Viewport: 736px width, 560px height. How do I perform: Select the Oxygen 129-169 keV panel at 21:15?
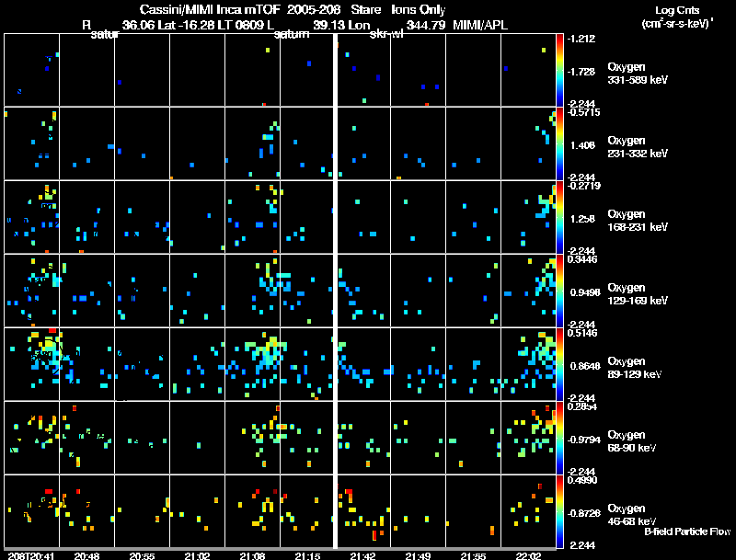point(306,291)
